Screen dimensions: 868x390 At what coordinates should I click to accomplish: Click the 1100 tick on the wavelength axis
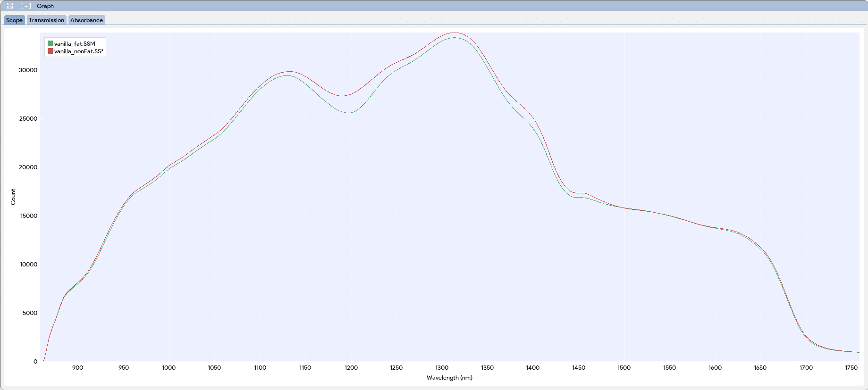tap(260, 368)
